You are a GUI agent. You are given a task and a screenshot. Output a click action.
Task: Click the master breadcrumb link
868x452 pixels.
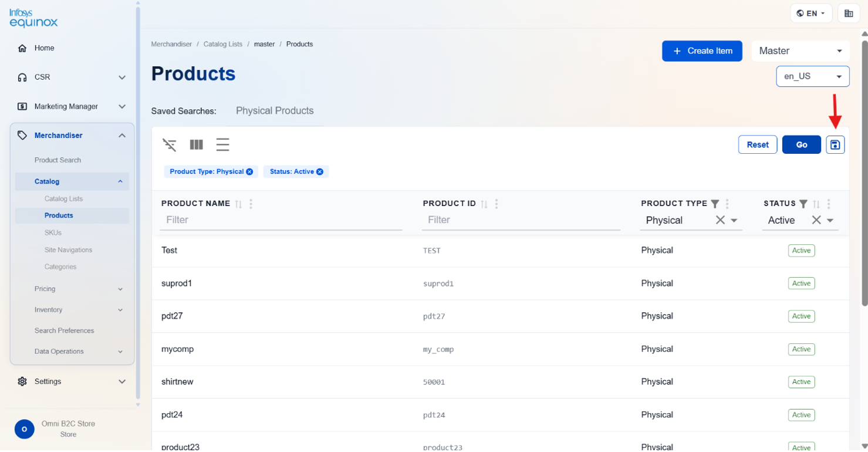[x=264, y=44]
